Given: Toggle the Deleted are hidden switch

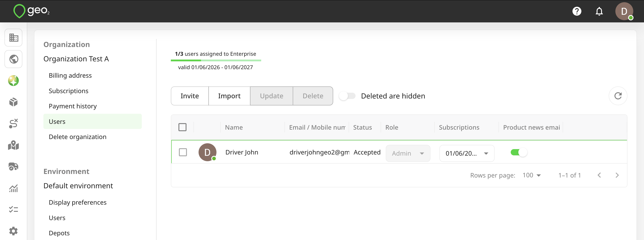Looking at the screenshot, I should tap(347, 96).
